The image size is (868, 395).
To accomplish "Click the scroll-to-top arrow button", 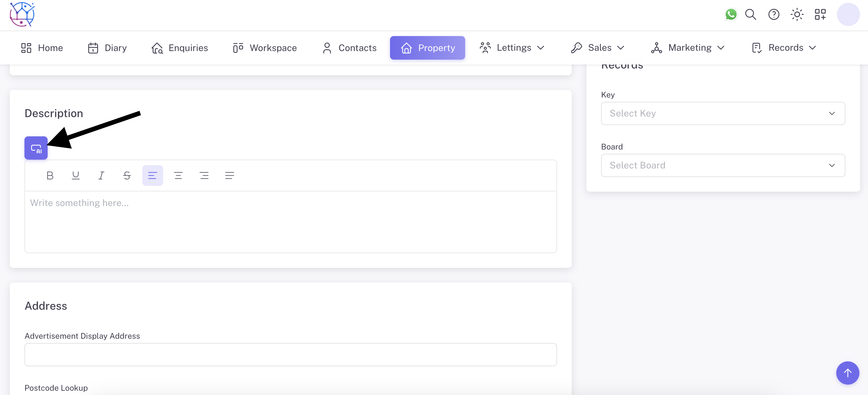I will click(847, 373).
